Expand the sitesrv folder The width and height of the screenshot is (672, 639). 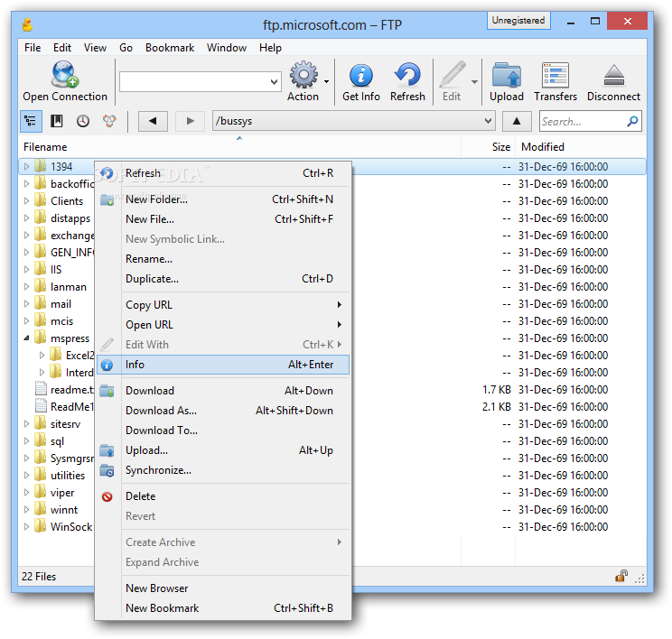[x=26, y=423]
